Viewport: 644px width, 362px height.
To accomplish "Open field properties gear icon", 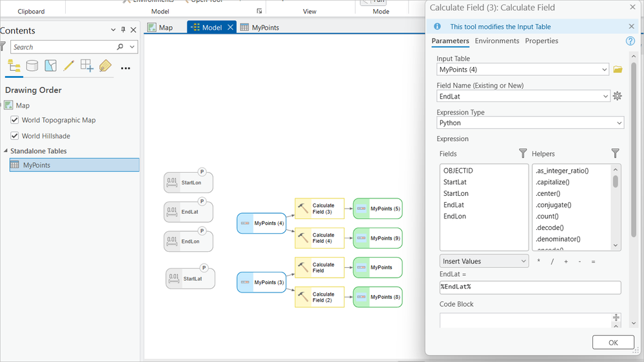I will (x=618, y=96).
